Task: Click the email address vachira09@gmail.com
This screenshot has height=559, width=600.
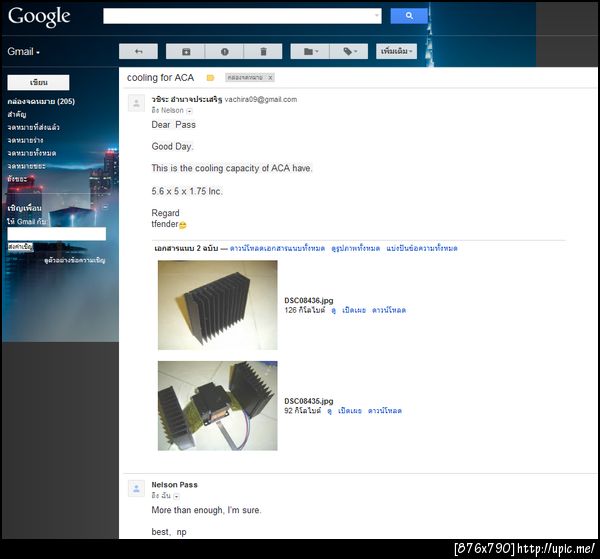Action: coord(261,99)
